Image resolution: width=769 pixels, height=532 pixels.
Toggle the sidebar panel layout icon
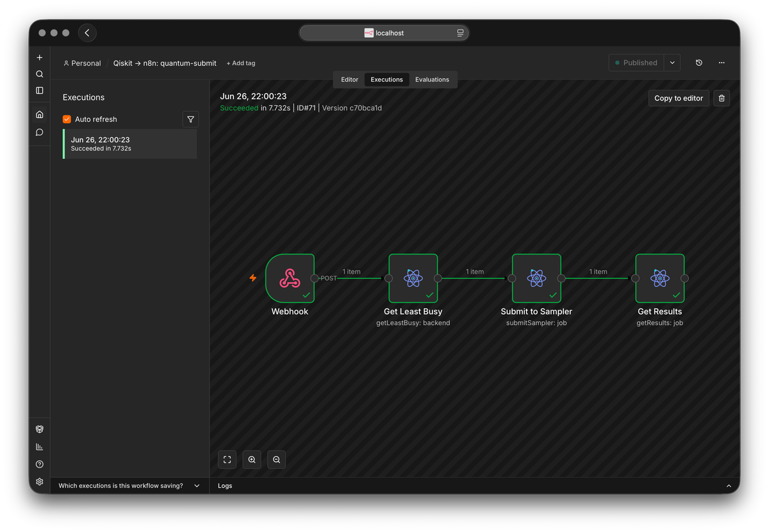(40, 91)
